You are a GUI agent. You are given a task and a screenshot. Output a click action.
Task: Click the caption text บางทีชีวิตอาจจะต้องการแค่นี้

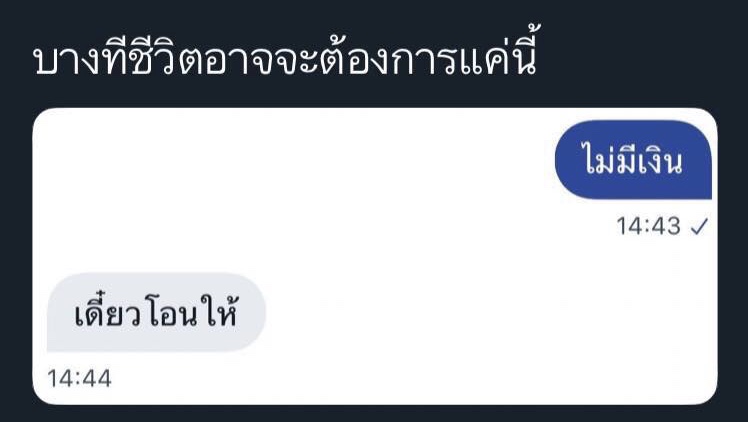[x=286, y=56]
